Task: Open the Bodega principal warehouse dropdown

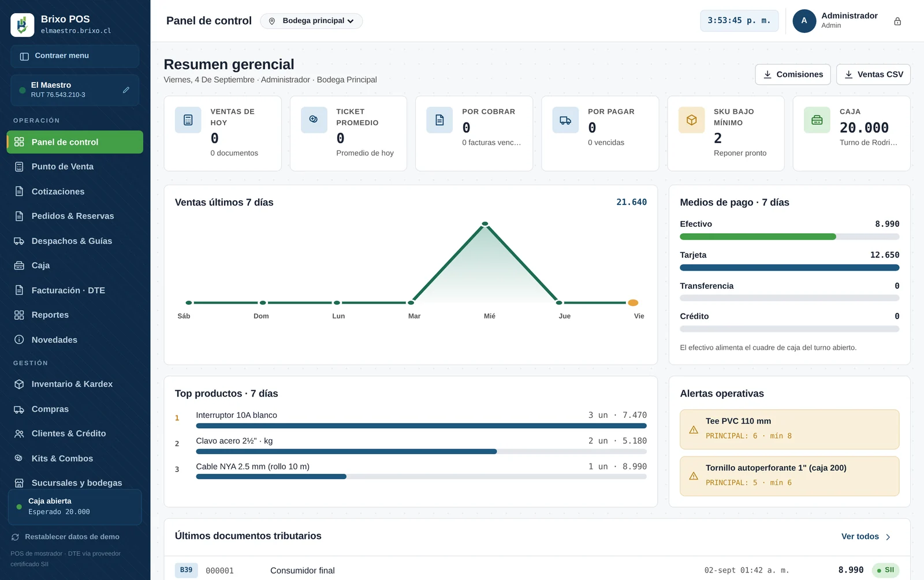Action: 311,21
